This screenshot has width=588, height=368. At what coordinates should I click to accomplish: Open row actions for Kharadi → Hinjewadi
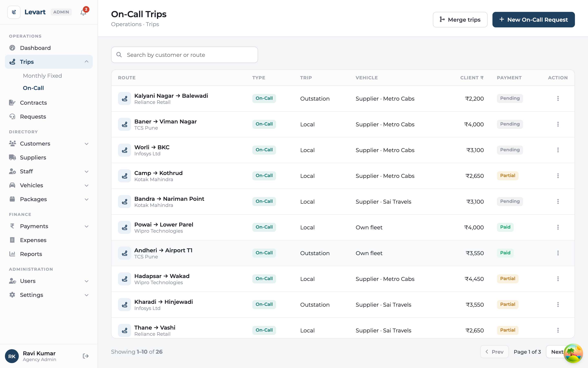558,304
